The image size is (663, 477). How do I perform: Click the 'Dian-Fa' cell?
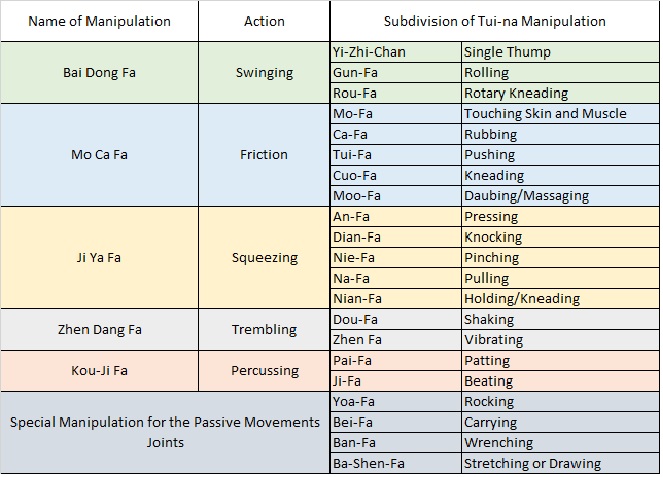(x=396, y=237)
